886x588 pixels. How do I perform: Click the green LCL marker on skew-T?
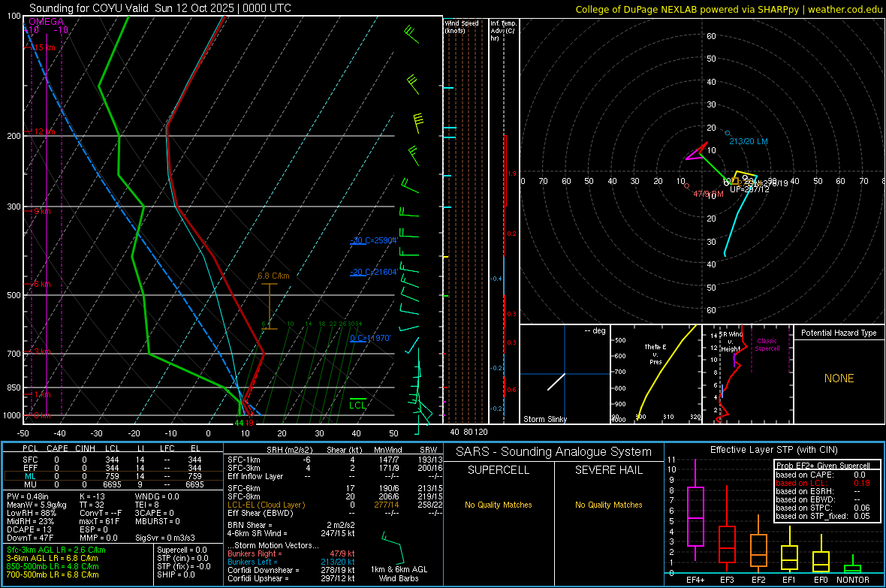(357, 404)
